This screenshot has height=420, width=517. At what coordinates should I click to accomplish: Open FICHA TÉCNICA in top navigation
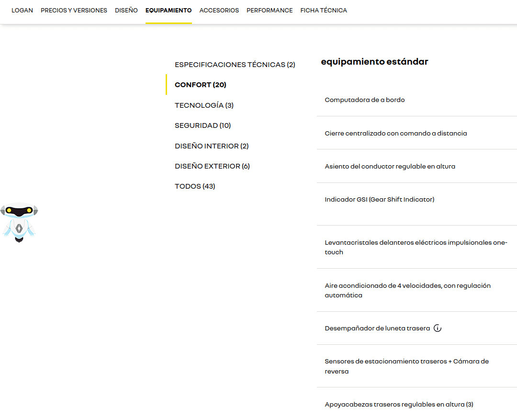(x=324, y=11)
